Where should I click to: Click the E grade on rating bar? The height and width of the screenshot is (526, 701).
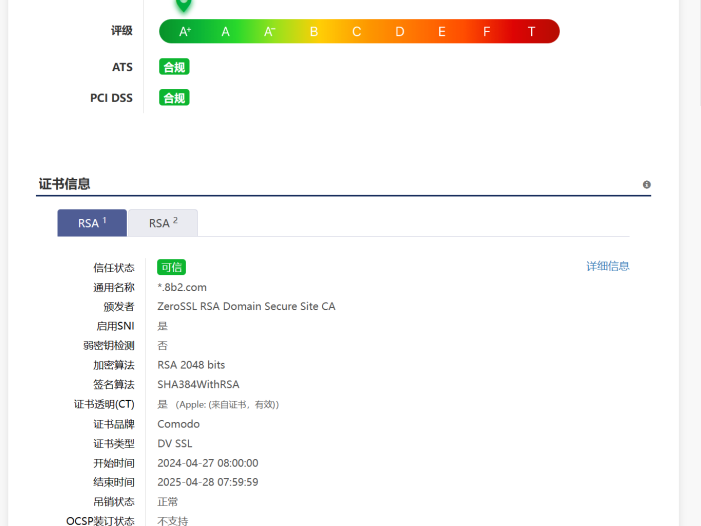click(442, 32)
